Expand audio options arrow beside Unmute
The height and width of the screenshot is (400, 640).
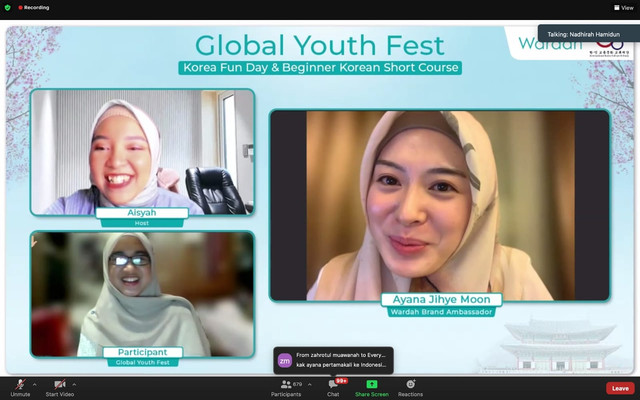click(35, 384)
